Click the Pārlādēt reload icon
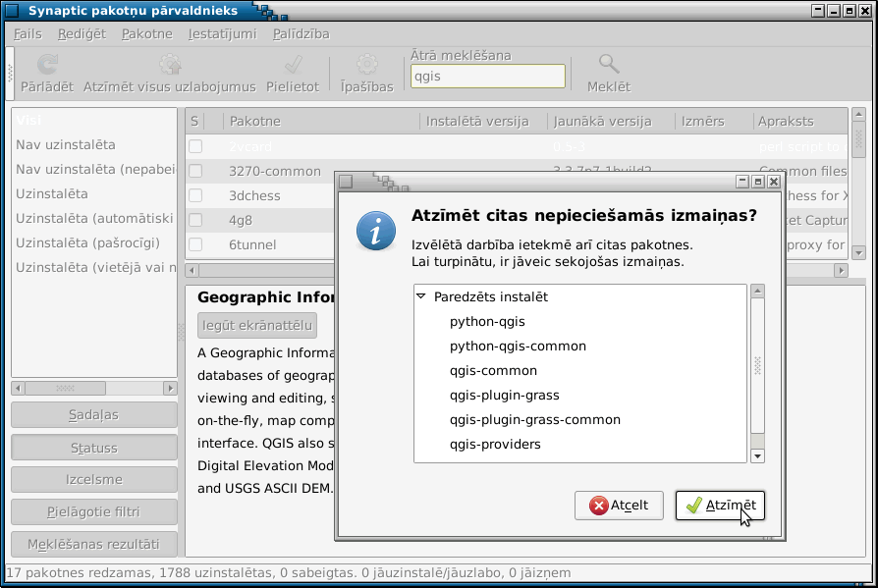This screenshot has height=588, width=878. tap(47, 65)
